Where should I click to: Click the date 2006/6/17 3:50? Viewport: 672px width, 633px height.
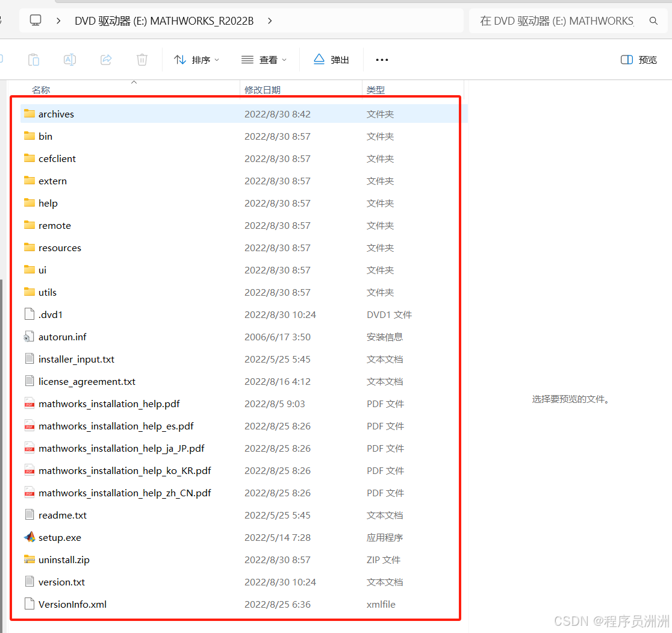pyautogui.click(x=277, y=337)
